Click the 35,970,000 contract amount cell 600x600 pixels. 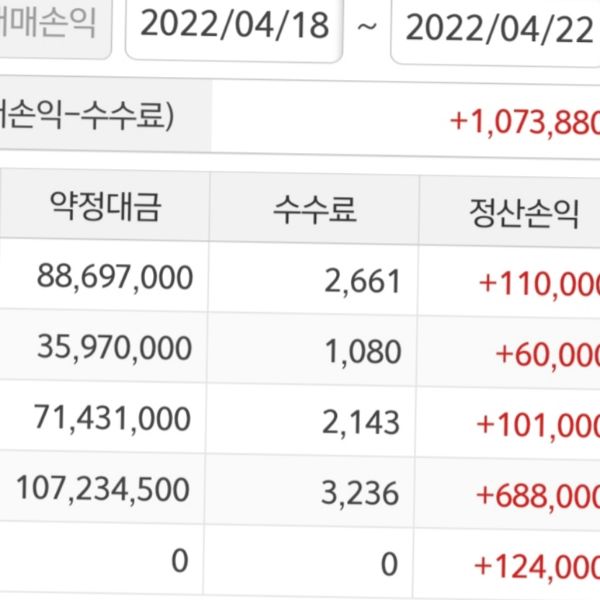pos(115,347)
